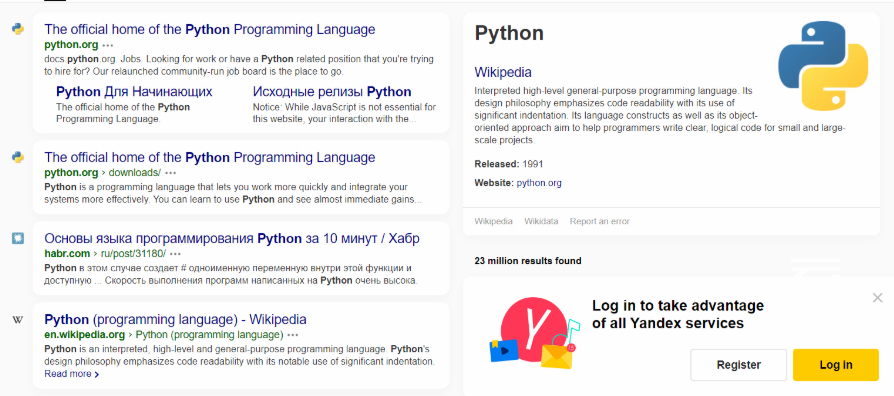Click 'Log in to take advantage' banner heading
Screen dimensions: 894x396
click(x=678, y=315)
